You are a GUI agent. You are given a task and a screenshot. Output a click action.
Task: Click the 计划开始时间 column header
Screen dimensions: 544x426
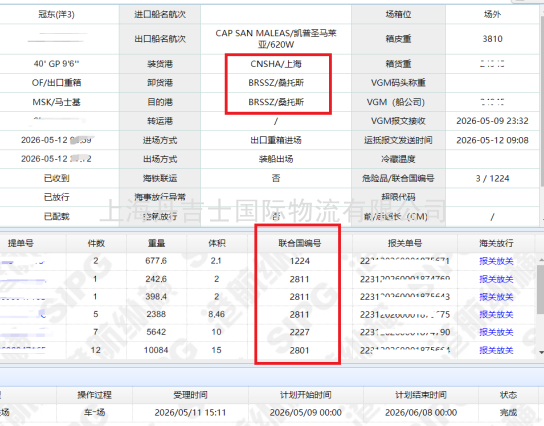(x=305, y=395)
